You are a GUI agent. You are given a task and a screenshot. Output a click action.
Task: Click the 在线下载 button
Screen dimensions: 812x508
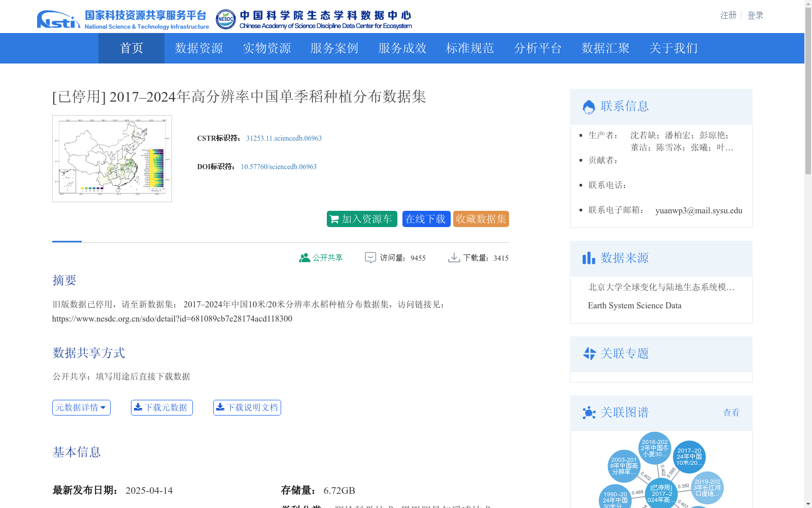pos(426,219)
